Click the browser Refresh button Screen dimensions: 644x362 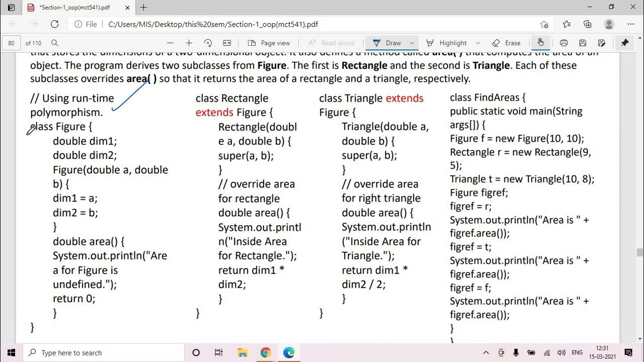coord(55,24)
